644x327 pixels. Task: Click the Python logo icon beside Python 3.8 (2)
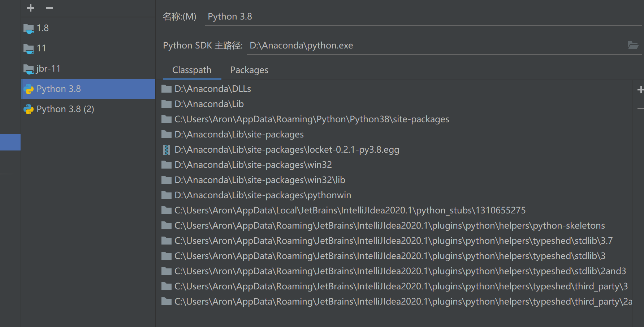click(29, 109)
